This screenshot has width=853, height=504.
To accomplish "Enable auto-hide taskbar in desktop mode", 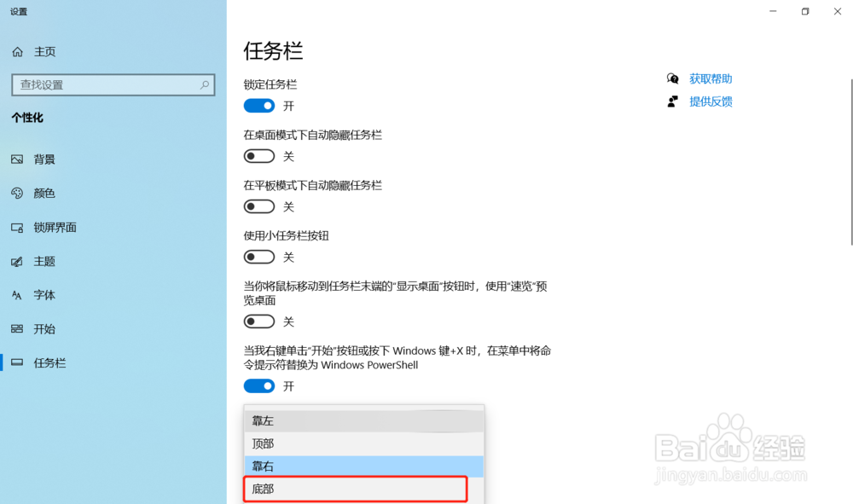I will (259, 157).
